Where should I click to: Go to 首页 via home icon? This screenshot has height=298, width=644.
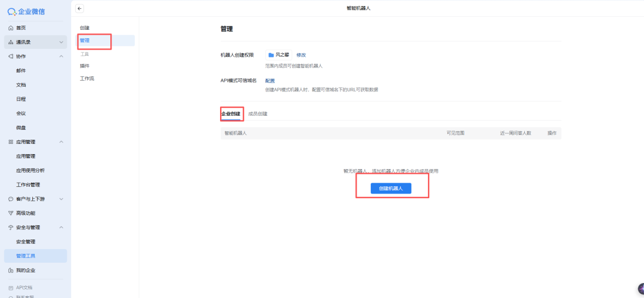pyautogui.click(x=11, y=28)
